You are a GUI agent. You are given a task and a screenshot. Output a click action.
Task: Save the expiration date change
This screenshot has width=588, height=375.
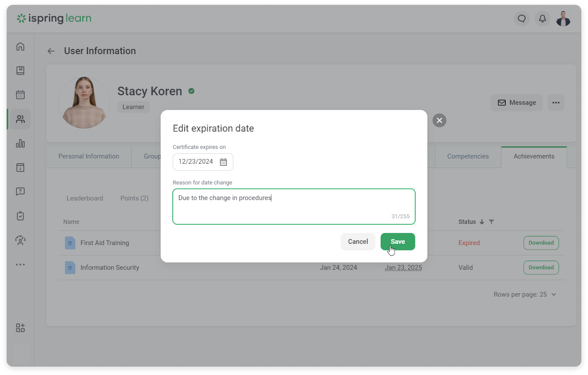click(398, 242)
